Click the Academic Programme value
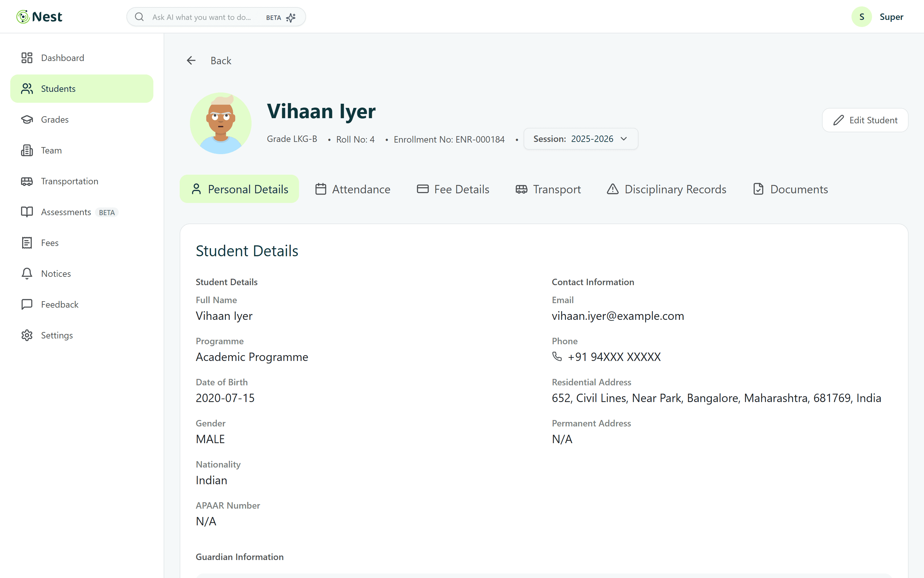 (252, 357)
